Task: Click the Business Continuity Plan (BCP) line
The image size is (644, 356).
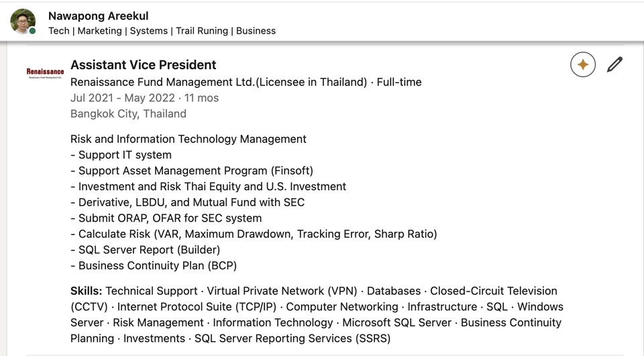Action: [154, 265]
